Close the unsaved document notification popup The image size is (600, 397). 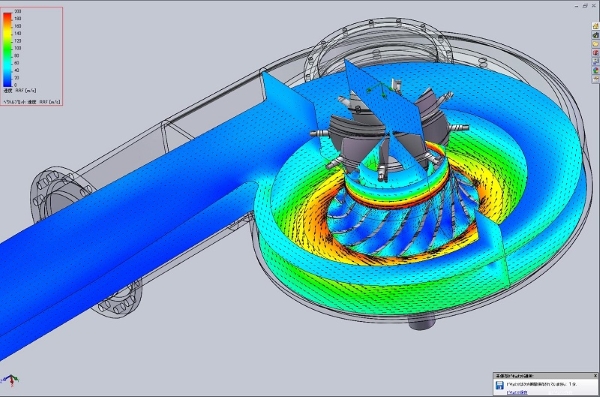point(595,376)
